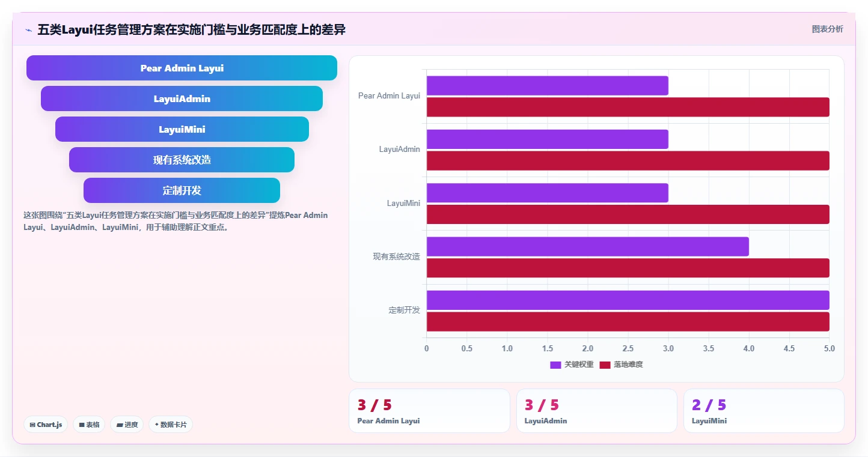868x457 pixels.
Task: Click 现有系统改造 purple 关键权重 bar
Action: [587, 246]
